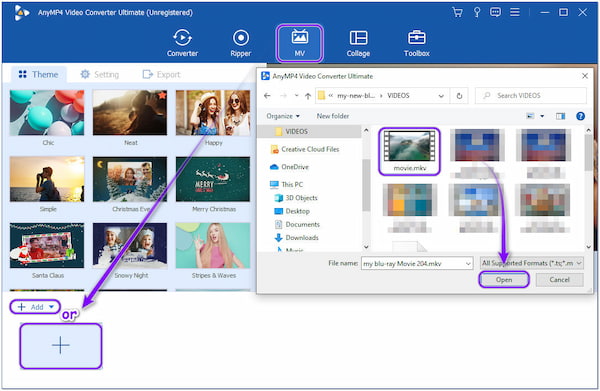Close the file open dialog
This screenshot has width=600, height=391.
585,76
